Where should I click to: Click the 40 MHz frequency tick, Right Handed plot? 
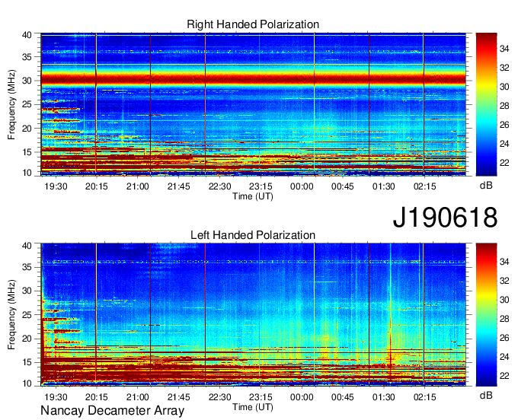click(27, 35)
